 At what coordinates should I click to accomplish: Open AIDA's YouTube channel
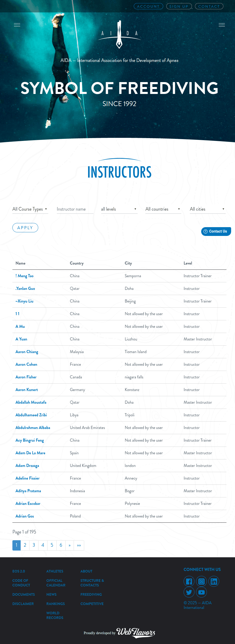(201, 592)
